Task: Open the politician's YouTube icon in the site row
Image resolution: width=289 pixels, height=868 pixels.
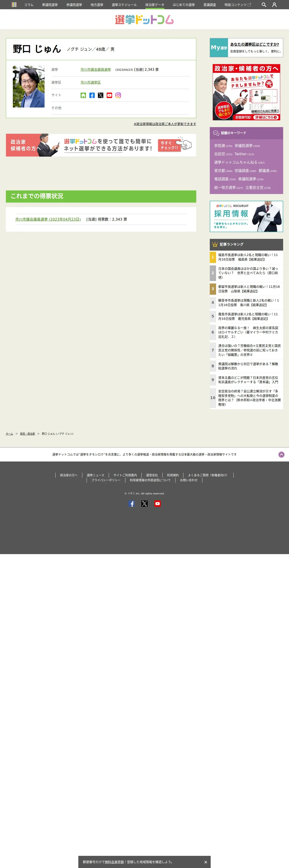Action: (x=109, y=95)
